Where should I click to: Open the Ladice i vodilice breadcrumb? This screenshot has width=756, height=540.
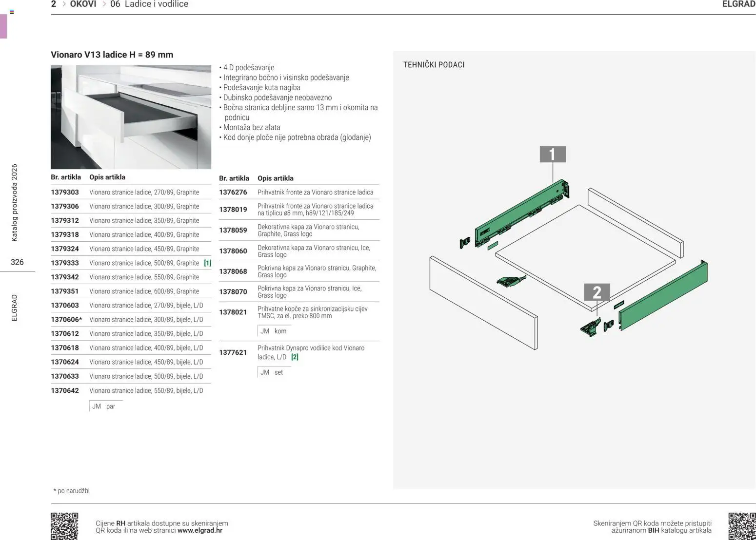coord(156,4)
